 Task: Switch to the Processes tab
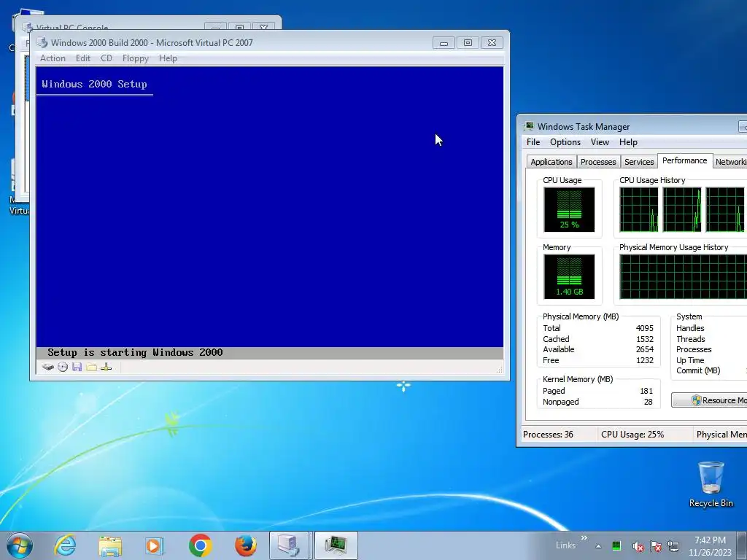598,162
